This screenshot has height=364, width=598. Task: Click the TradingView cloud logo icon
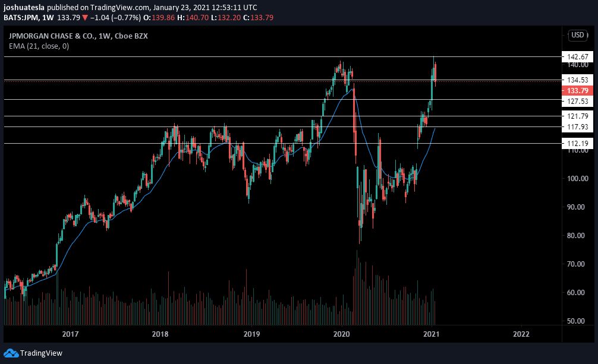[x=11, y=353]
